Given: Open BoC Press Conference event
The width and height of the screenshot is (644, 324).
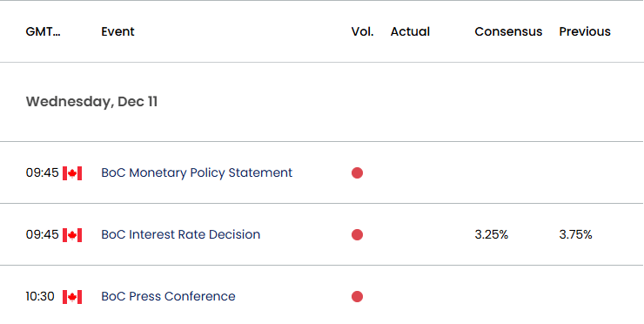Looking at the screenshot, I should point(168,296).
